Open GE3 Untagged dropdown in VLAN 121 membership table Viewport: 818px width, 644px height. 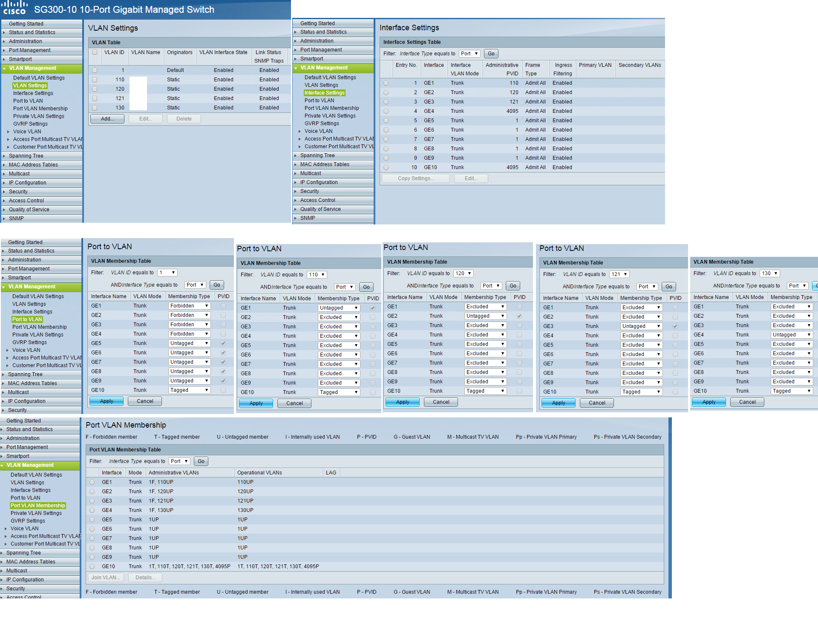pos(641,326)
